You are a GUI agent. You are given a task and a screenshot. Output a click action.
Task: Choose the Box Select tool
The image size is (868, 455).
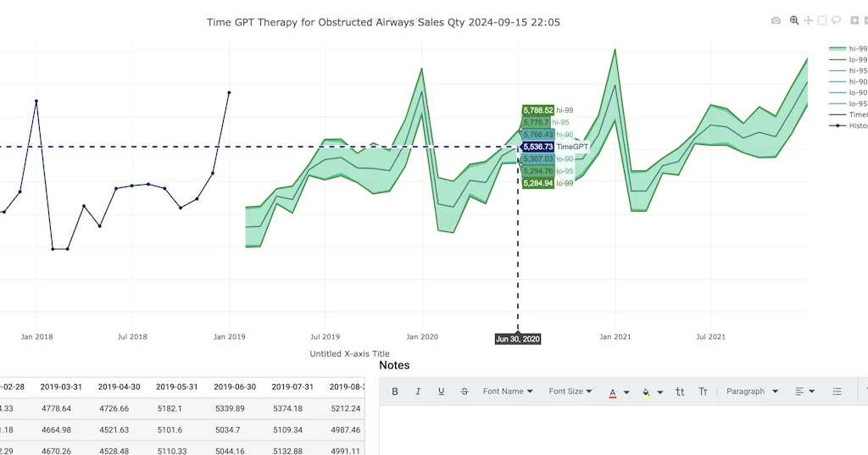822,20
